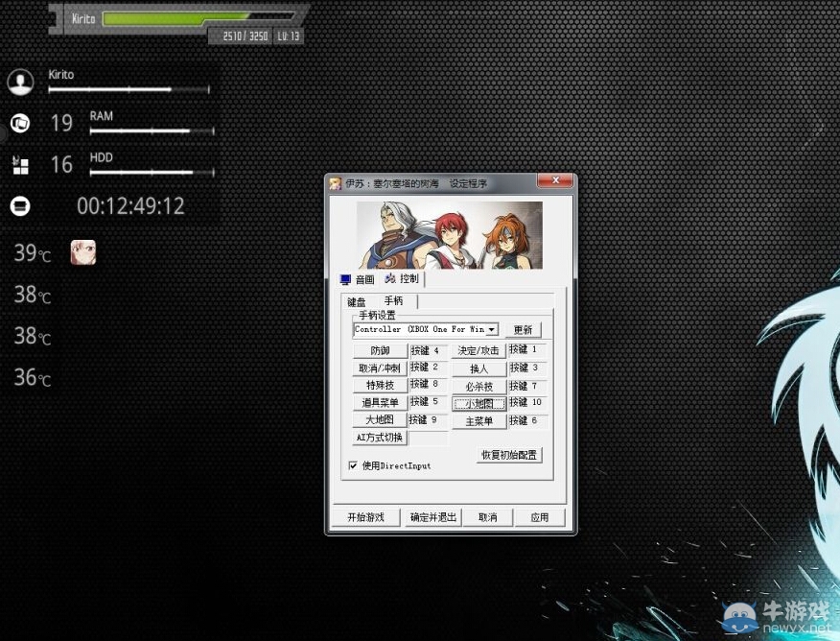Click the empty field beside AI方式切换
Screen dimensions: 840x641
(x=428, y=438)
